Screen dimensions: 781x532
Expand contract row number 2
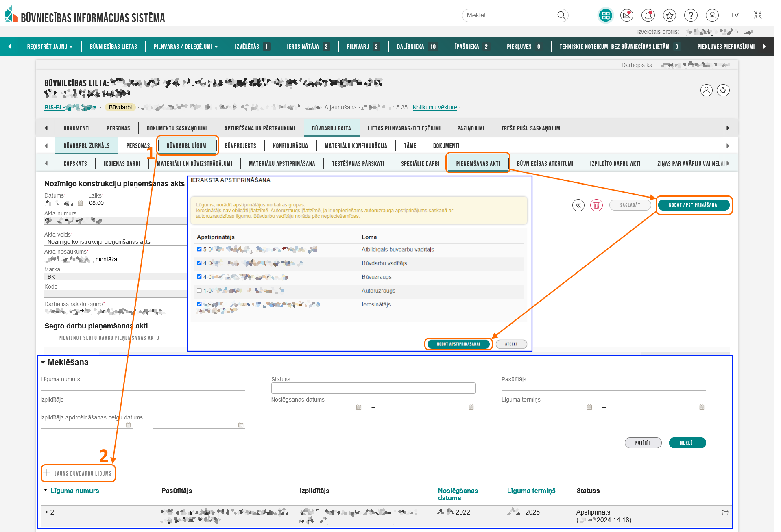[47, 512]
